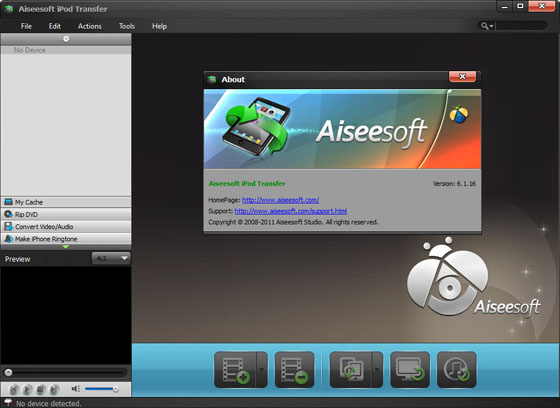Open the Tools menu
The height and width of the screenshot is (408, 560).
tap(127, 26)
